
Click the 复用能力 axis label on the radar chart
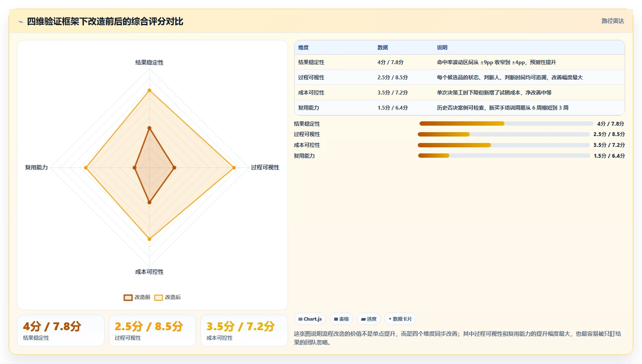click(36, 167)
